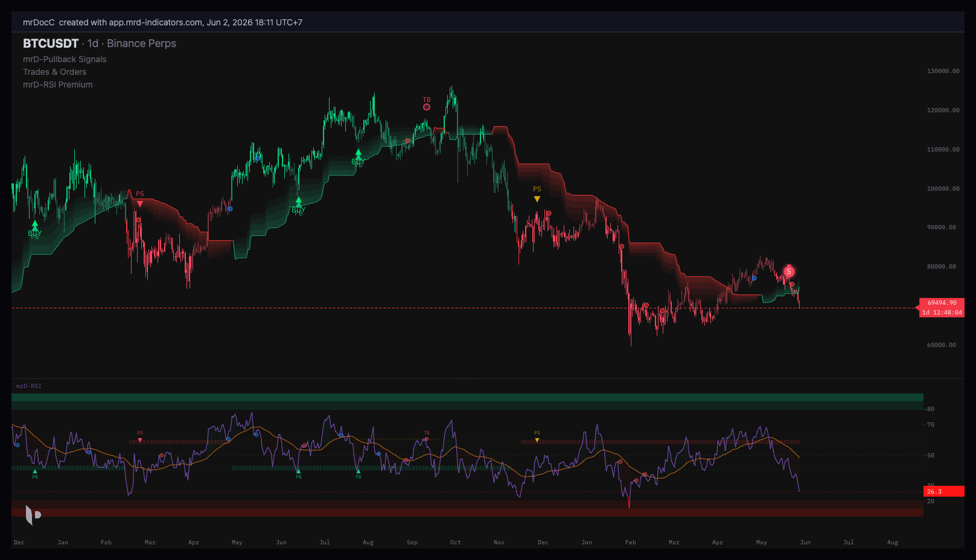Click the mrD-RSI pane title
This screenshot has width=976, height=560.
[x=29, y=386]
